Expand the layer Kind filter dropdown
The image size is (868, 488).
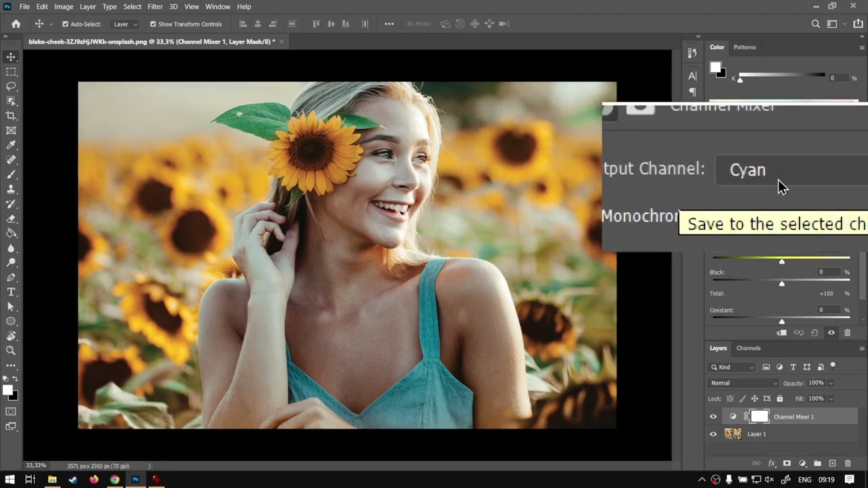click(x=732, y=367)
